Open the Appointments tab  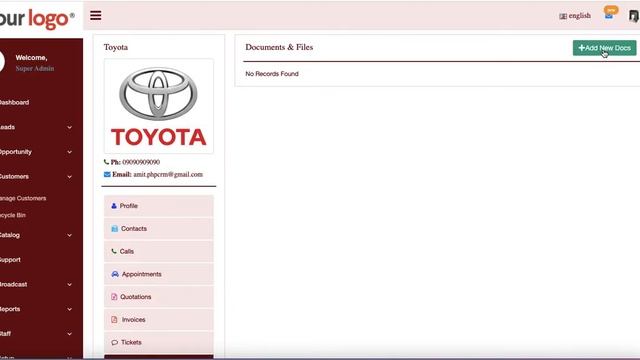click(159, 274)
